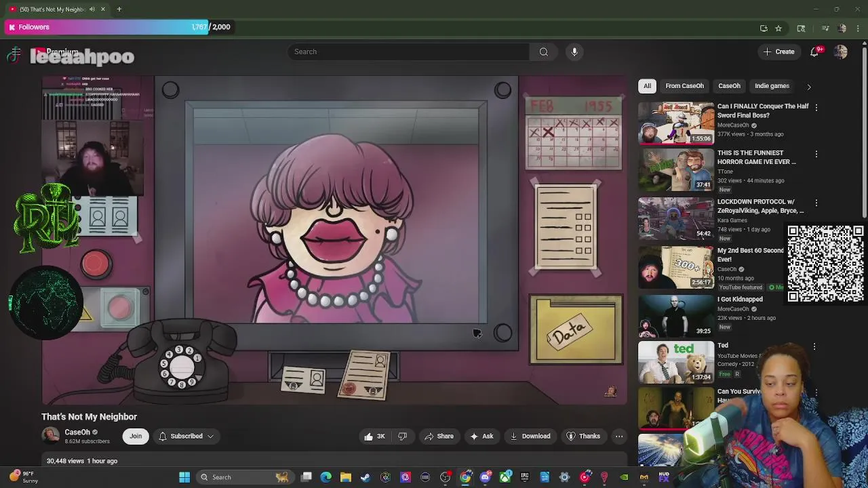Mute the tab via speaker icon
Screen dimensions: 868x488
[92, 9]
